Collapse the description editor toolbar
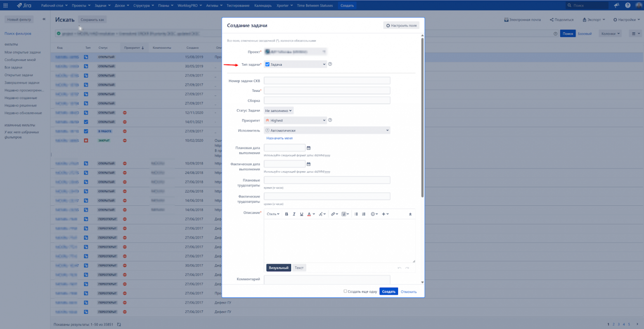This screenshot has width=644, height=329. [411, 214]
